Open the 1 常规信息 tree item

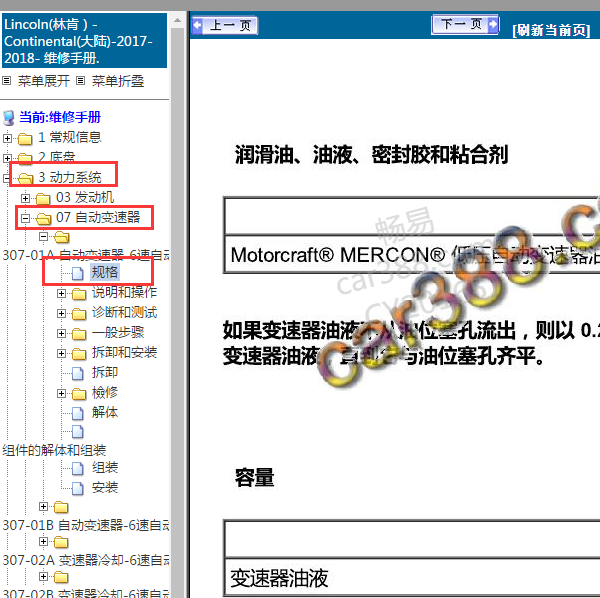[70, 137]
